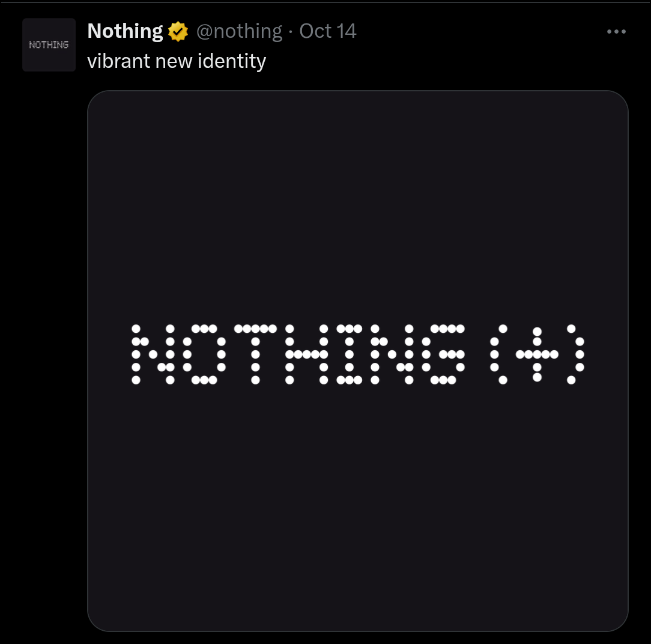Viewport: 651px width, 644px height.
Task: Click the dotted letter I in the logo
Action: 350,354
